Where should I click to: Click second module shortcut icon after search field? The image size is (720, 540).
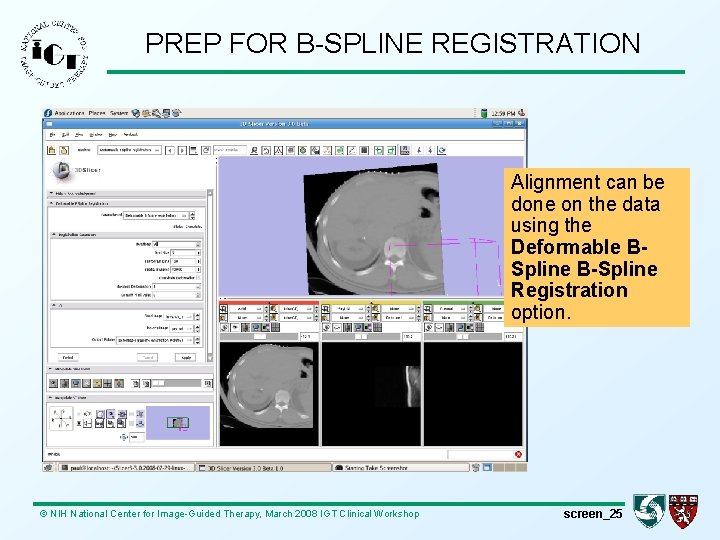point(266,150)
